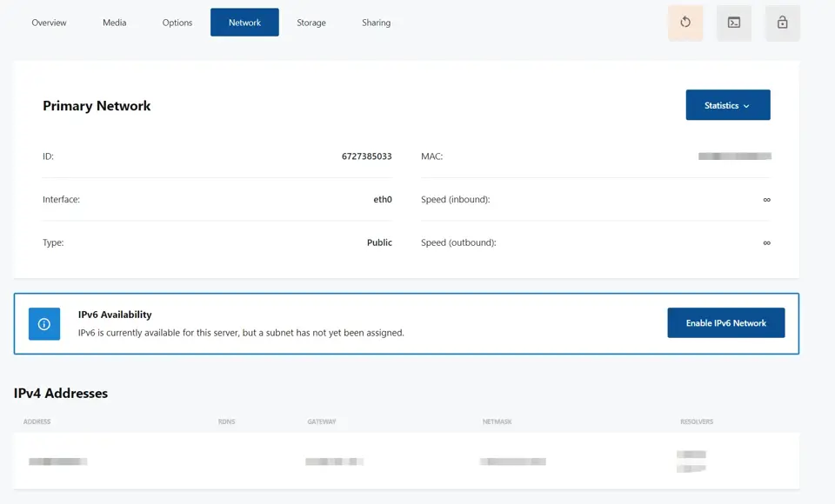Click the blue info icon beside IPv6 Availability

click(x=44, y=323)
